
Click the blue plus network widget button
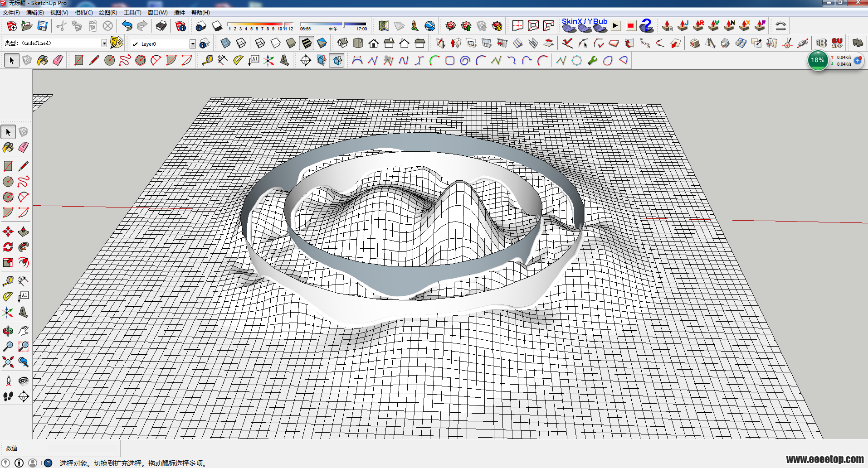[x=858, y=60]
